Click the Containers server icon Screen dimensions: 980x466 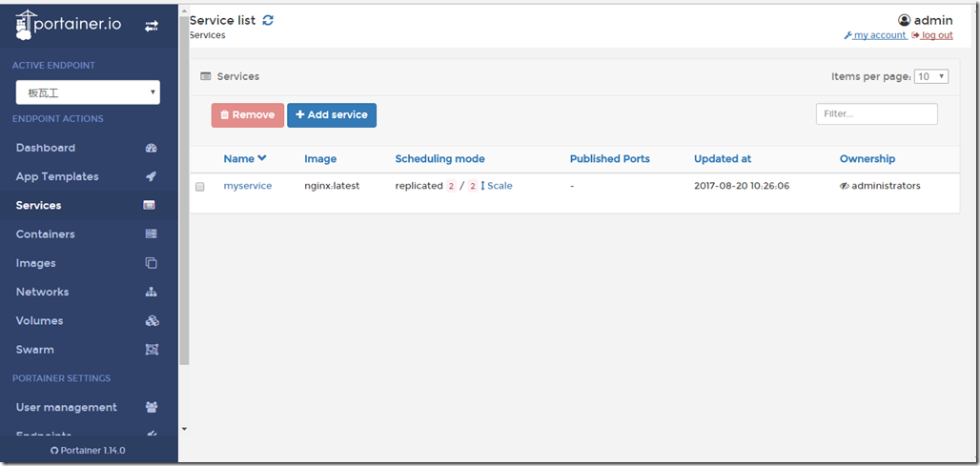click(x=151, y=234)
